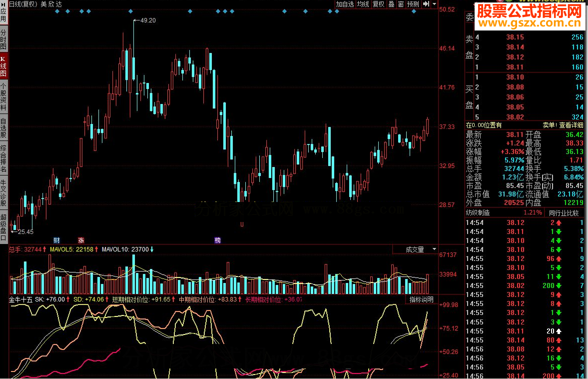Screen dimensions: 588x379
Task: Click the 金牛十五 indicator name
Action: click(20, 299)
